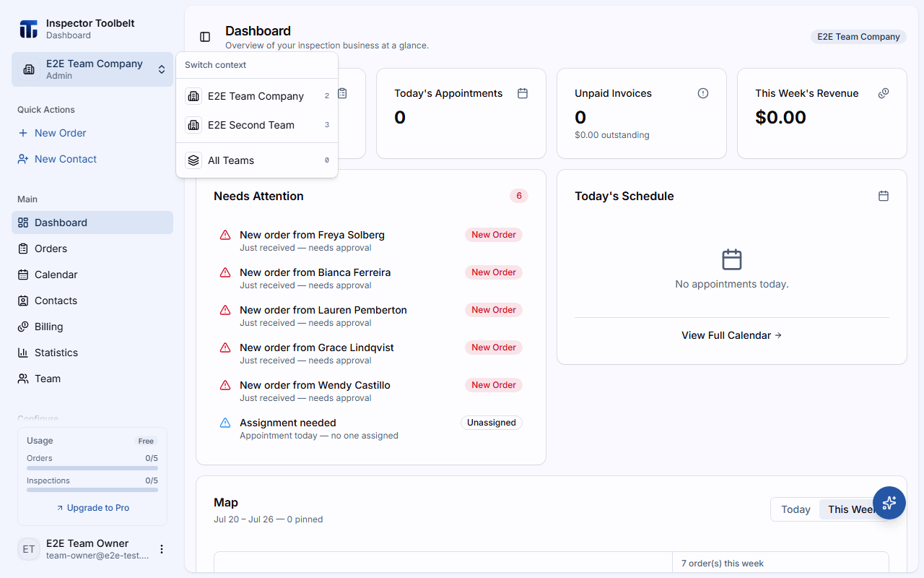Click the warning icon beside Wendy Castillo
Image resolution: width=924 pixels, height=578 pixels.
225,385
